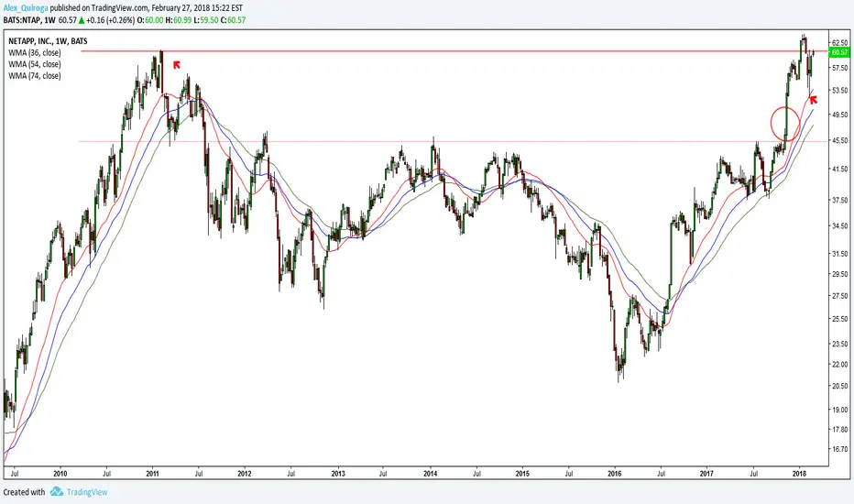
Task: Click the 37.50 price axis label
Action: (x=839, y=200)
